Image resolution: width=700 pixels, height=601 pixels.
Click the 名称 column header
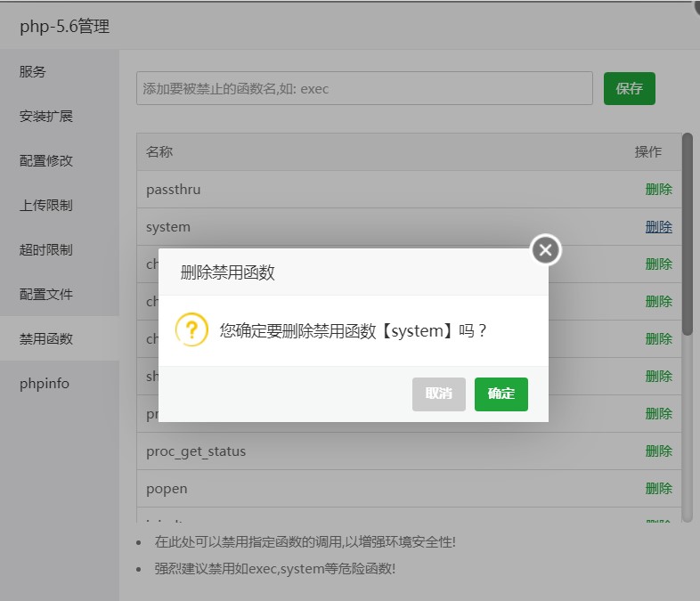159,151
